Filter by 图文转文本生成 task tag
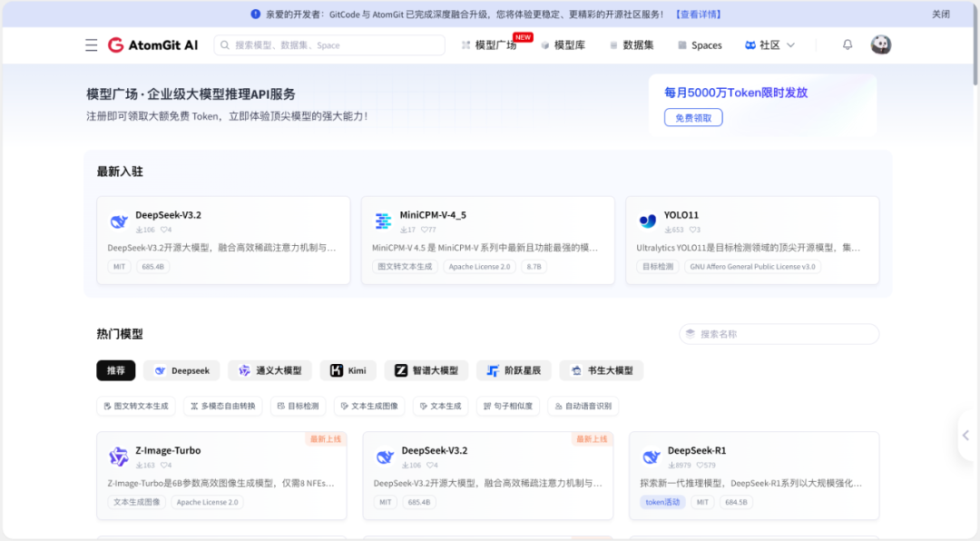 [135, 406]
